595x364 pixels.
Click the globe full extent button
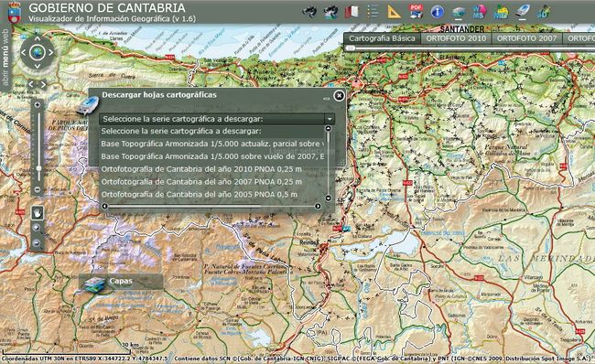pyautogui.click(x=38, y=53)
